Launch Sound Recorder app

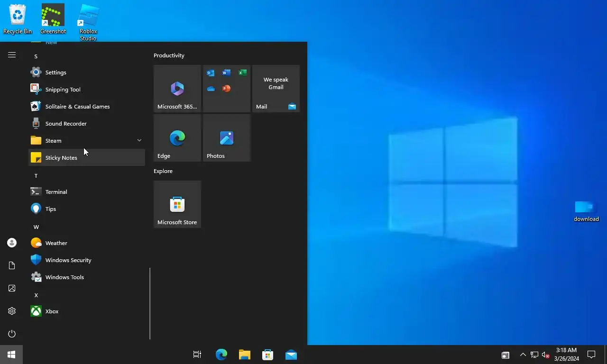87,124
